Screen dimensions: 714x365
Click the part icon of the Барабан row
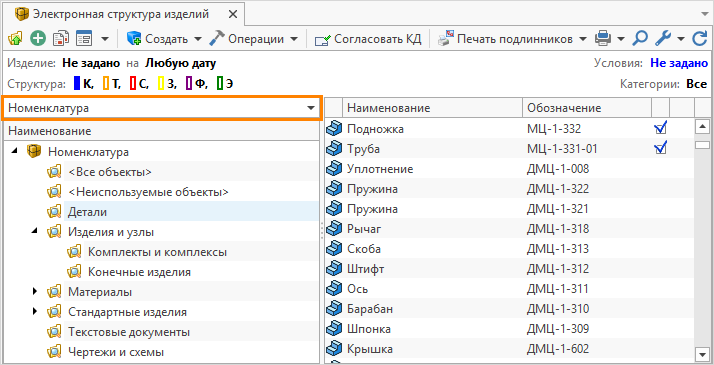pos(334,309)
